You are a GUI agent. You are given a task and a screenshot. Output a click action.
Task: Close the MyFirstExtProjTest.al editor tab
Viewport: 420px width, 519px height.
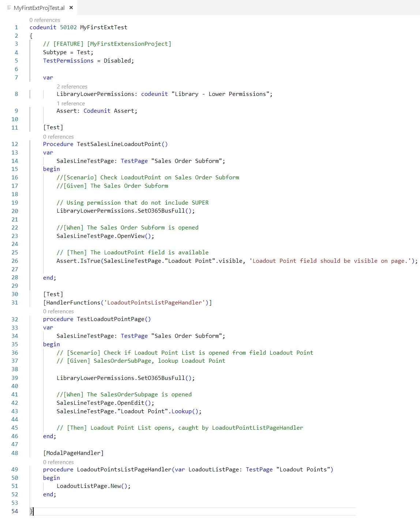71,8
